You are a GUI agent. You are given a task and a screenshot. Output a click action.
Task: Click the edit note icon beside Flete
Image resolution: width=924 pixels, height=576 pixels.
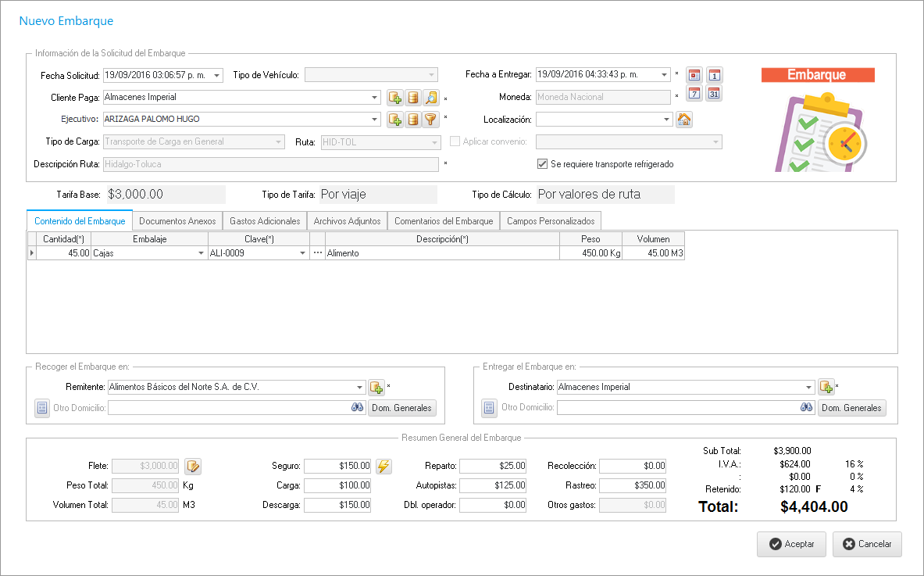click(x=193, y=466)
